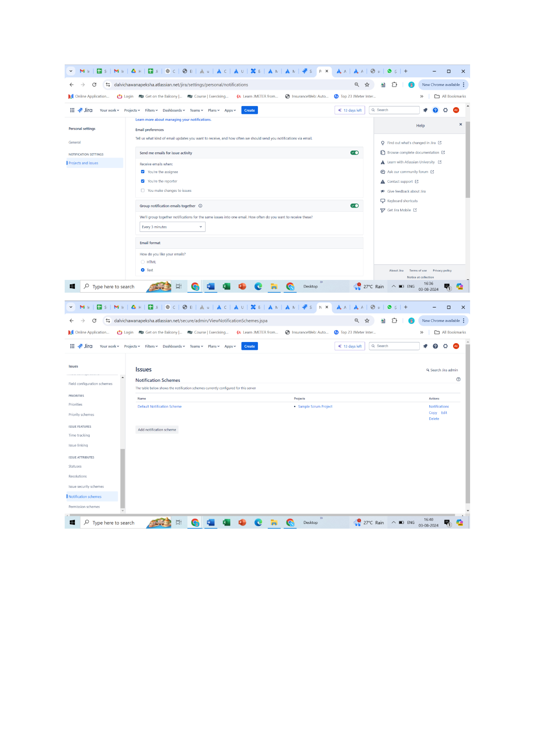Bookmark the personal notifications page with the star
This screenshot has height=756, width=535.
click(x=367, y=85)
